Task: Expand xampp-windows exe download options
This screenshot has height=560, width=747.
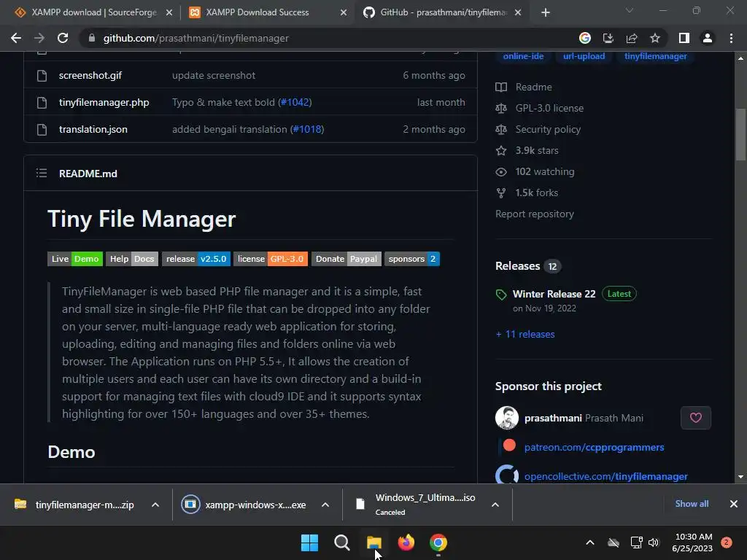Action: (325, 505)
